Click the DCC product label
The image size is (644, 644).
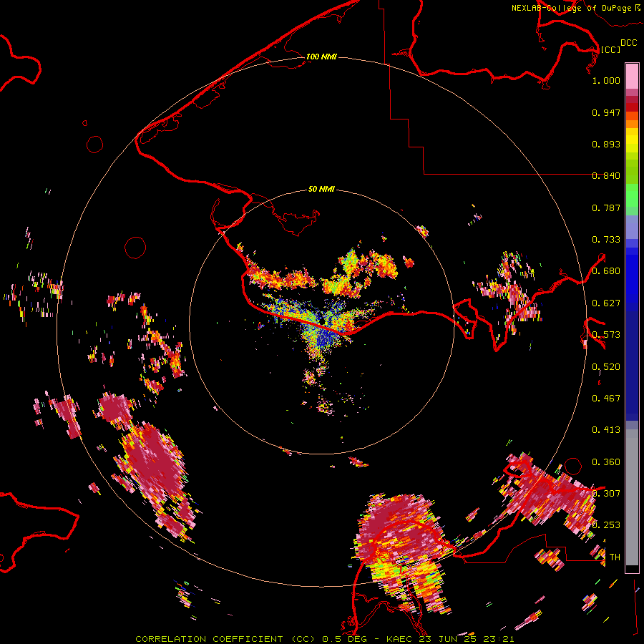pos(628,43)
